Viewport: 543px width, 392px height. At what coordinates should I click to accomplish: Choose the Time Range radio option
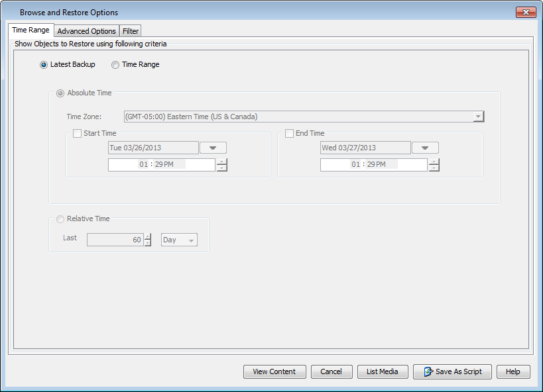(115, 65)
